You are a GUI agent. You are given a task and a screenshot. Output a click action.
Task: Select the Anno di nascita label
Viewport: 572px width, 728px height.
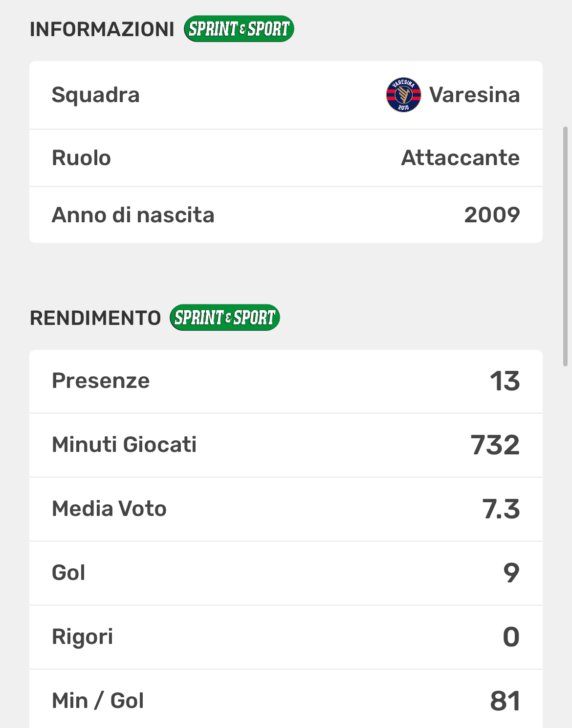pyautogui.click(x=133, y=215)
